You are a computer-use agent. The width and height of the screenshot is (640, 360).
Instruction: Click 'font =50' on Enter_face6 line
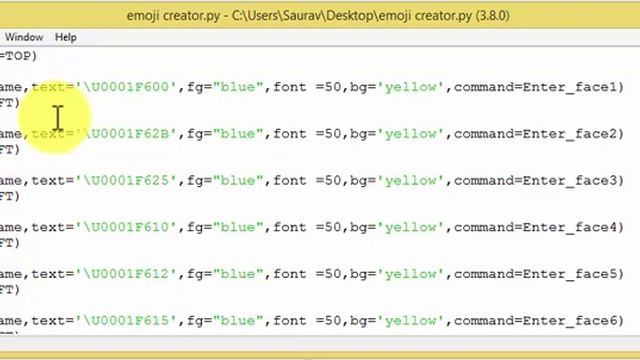307,321
